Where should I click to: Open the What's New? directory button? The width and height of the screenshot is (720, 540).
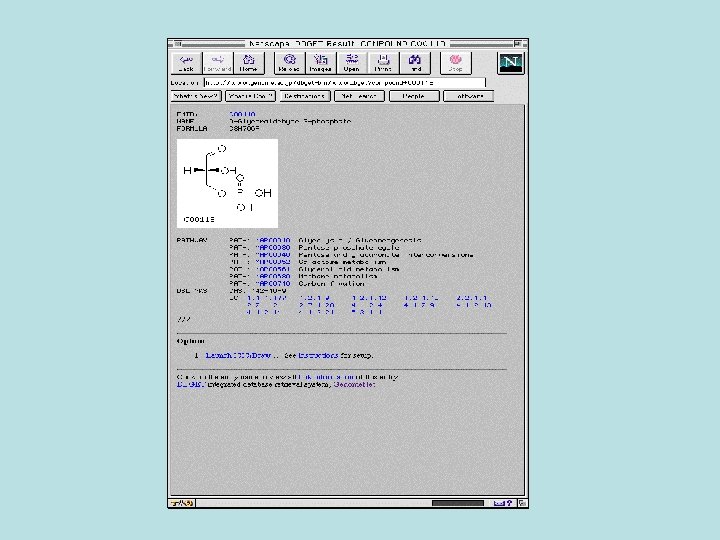pyautogui.click(x=196, y=96)
